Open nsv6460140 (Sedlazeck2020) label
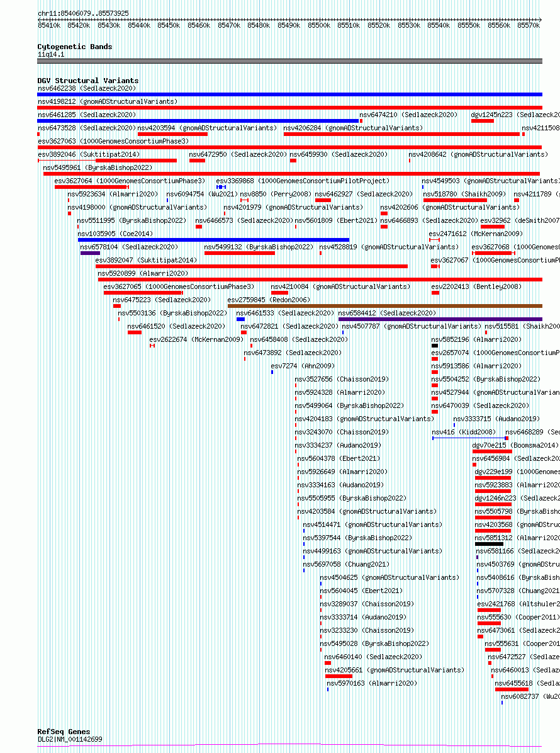The width and height of the screenshot is (560, 753). [373, 657]
